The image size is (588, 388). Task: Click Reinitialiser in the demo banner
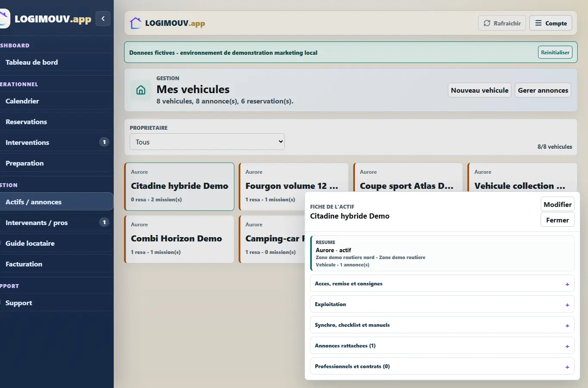[555, 53]
